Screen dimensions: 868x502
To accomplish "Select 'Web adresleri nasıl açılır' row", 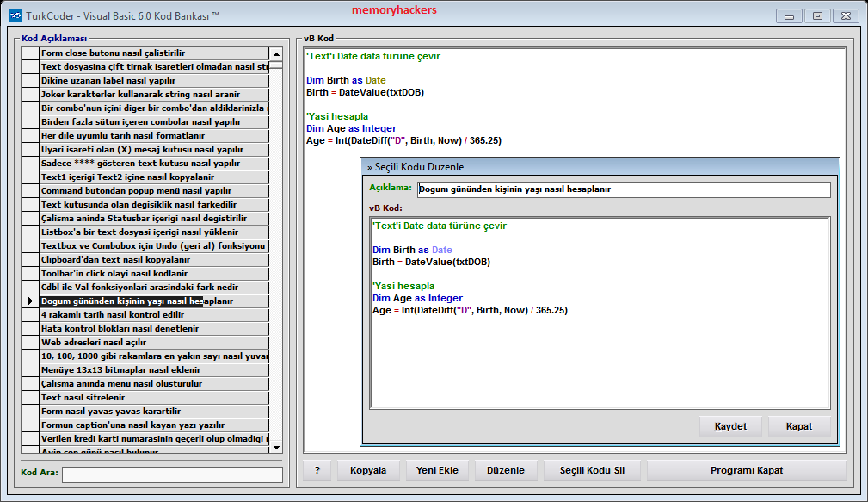I will pos(154,343).
